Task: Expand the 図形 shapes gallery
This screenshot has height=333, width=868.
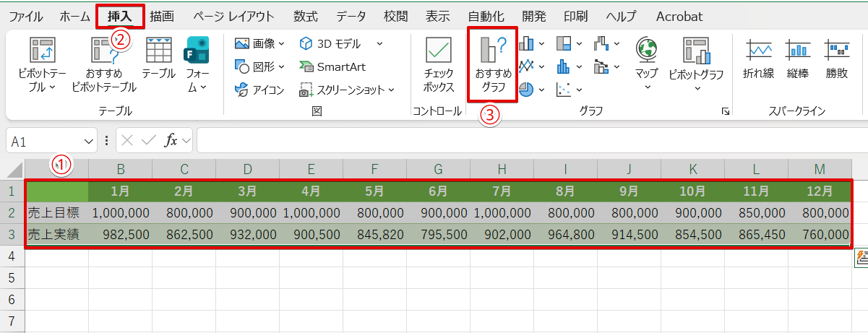Action: click(259, 66)
